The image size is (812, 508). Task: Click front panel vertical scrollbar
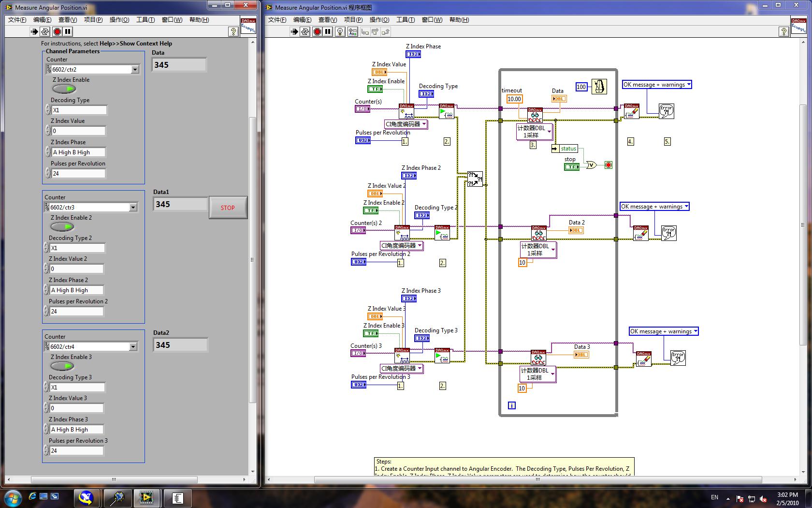click(252, 260)
